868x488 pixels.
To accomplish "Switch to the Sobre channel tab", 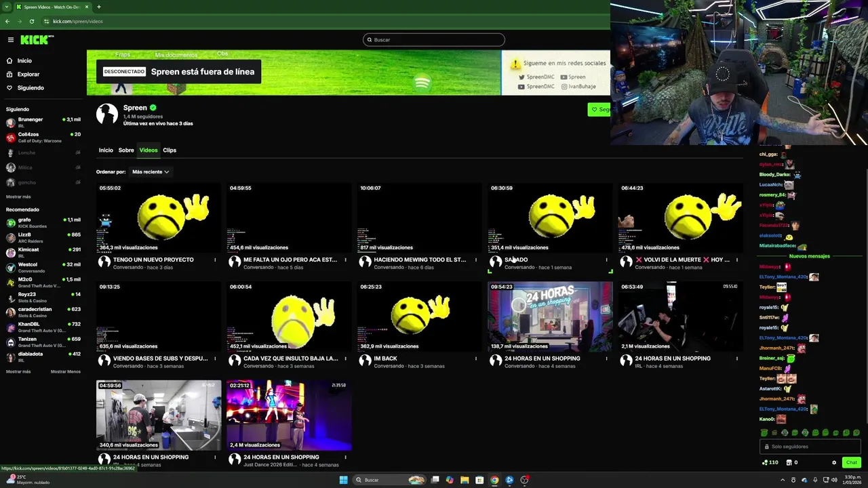I will (126, 150).
